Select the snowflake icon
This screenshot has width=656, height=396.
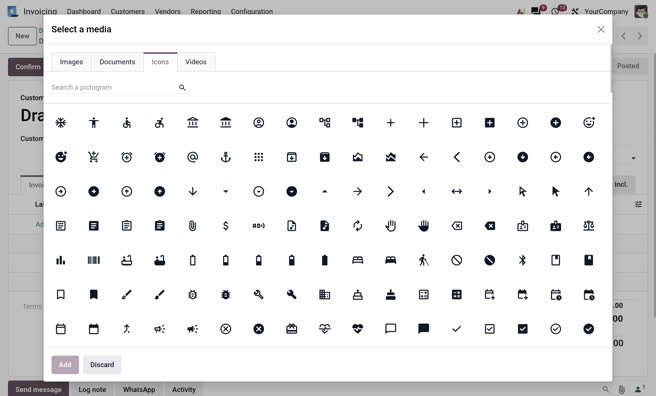(x=61, y=123)
